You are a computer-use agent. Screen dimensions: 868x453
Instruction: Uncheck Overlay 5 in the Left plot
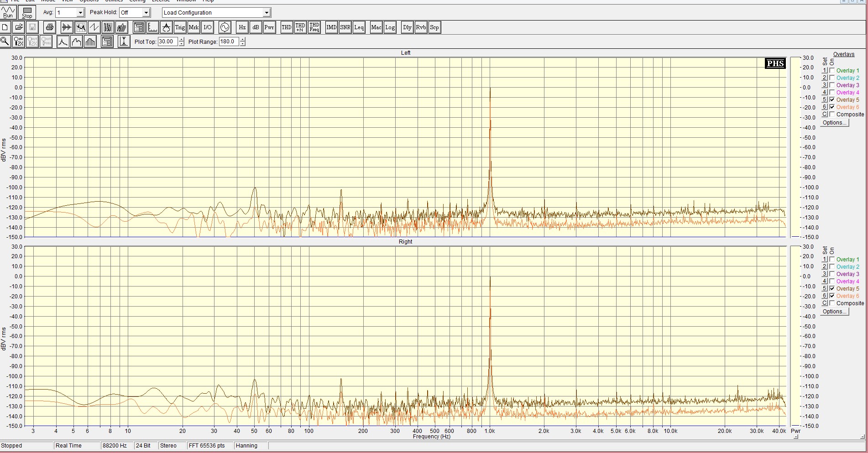click(832, 100)
